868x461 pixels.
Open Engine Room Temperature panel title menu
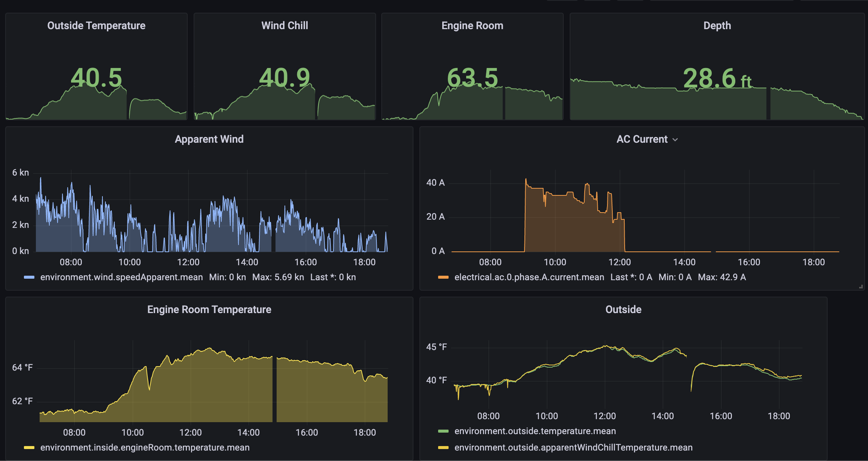point(209,309)
